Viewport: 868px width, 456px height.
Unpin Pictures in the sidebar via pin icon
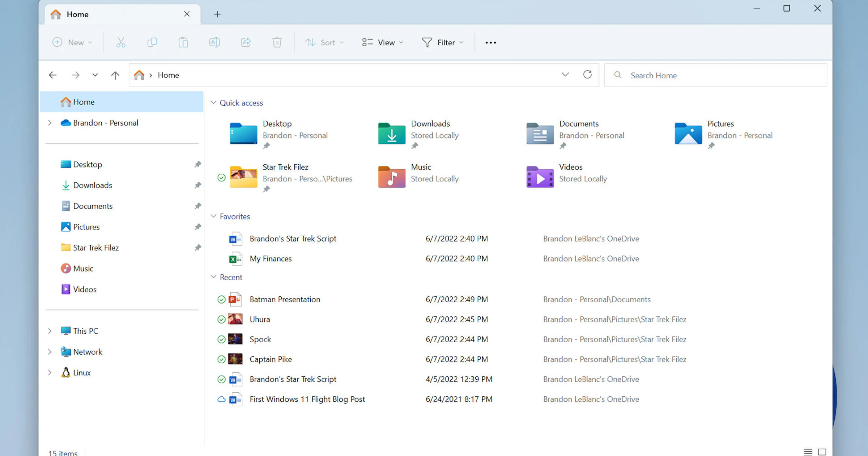(x=197, y=227)
